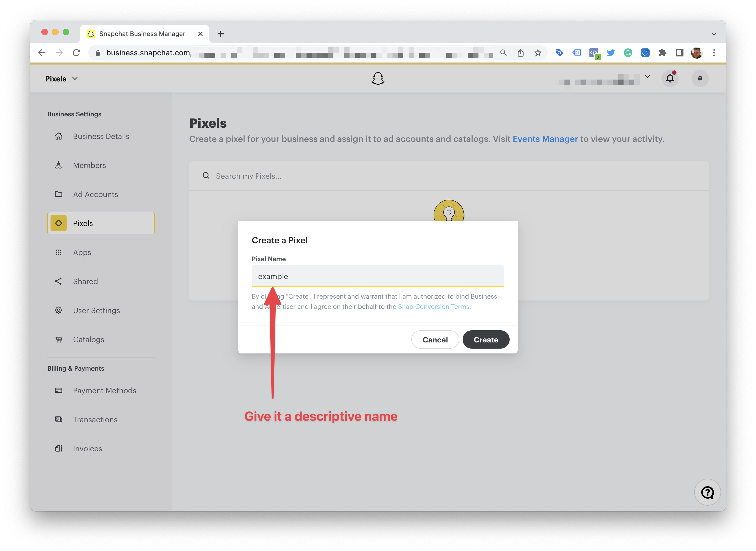Select the Pixels sidebar icon
This screenshot has width=756, height=551.
tap(58, 223)
